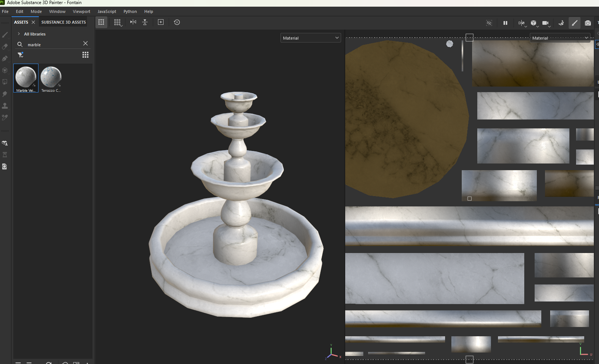The height and width of the screenshot is (364, 599).
Task: Take a screenshot with camera icon
Action: (588, 23)
